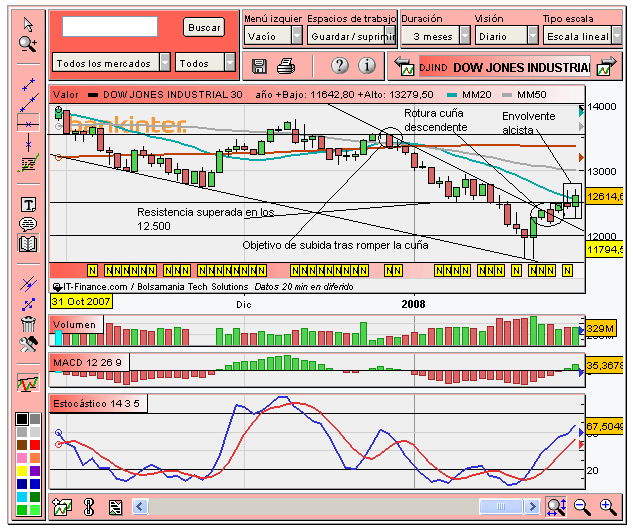633x530 pixels.
Task: Click the DOW JONES INDUSTRIAL ticker field
Action: [505, 67]
